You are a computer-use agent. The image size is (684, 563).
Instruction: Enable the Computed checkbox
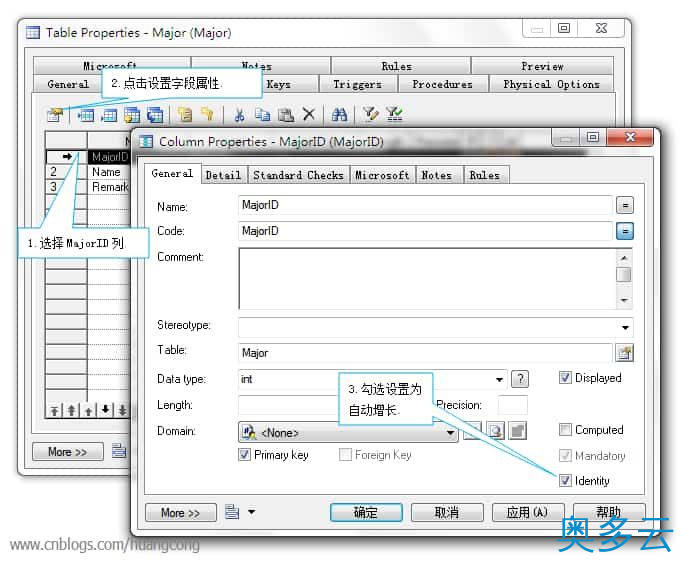pos(565,430)
